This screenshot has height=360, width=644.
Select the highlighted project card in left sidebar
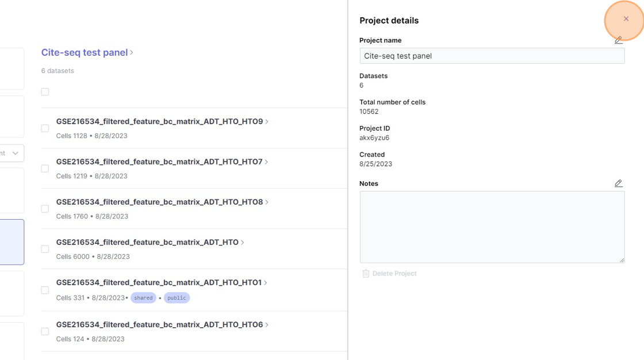click(12, 242)
